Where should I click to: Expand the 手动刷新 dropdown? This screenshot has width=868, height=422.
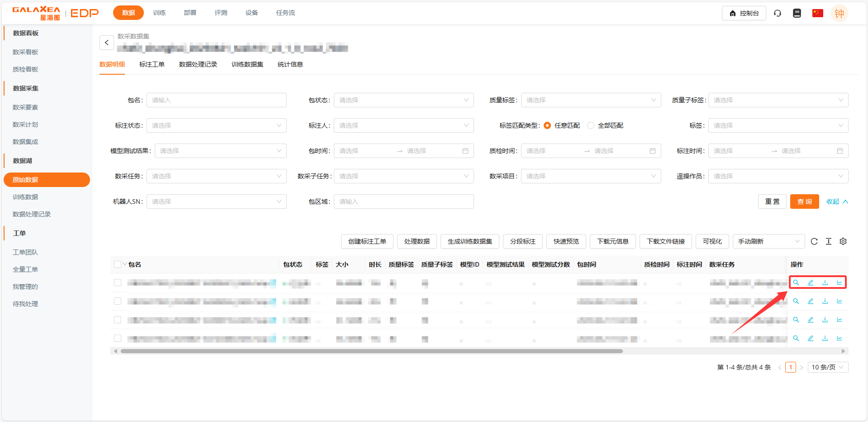coord(768,241)
